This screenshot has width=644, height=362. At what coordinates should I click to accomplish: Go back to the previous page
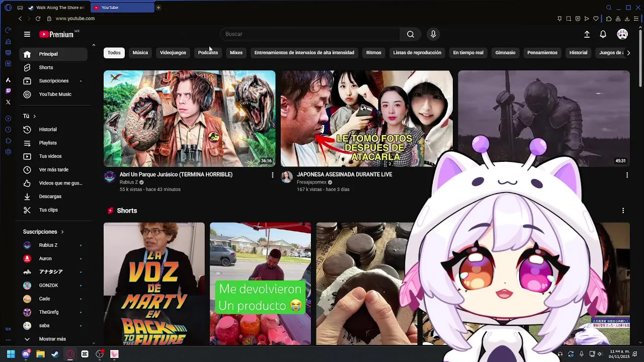[x=20, y=19]
